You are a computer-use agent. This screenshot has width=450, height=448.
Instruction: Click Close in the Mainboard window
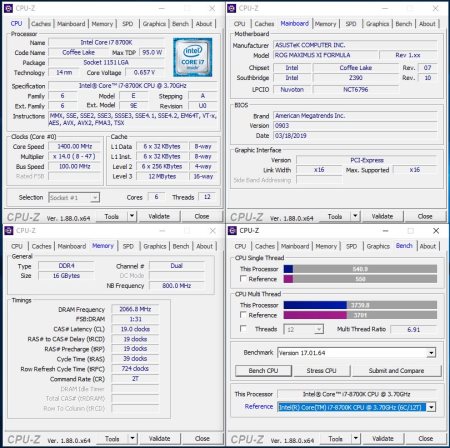tap(425, 216)
